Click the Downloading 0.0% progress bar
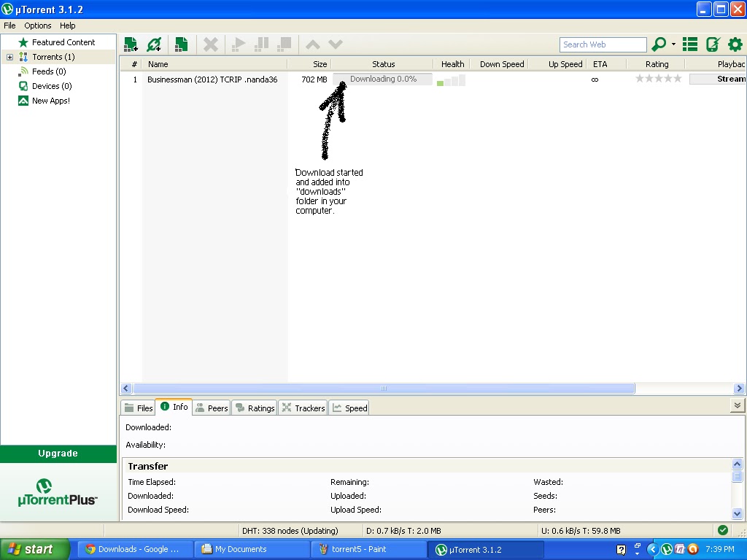The image size is (747, 560). [x=382, y=79]
